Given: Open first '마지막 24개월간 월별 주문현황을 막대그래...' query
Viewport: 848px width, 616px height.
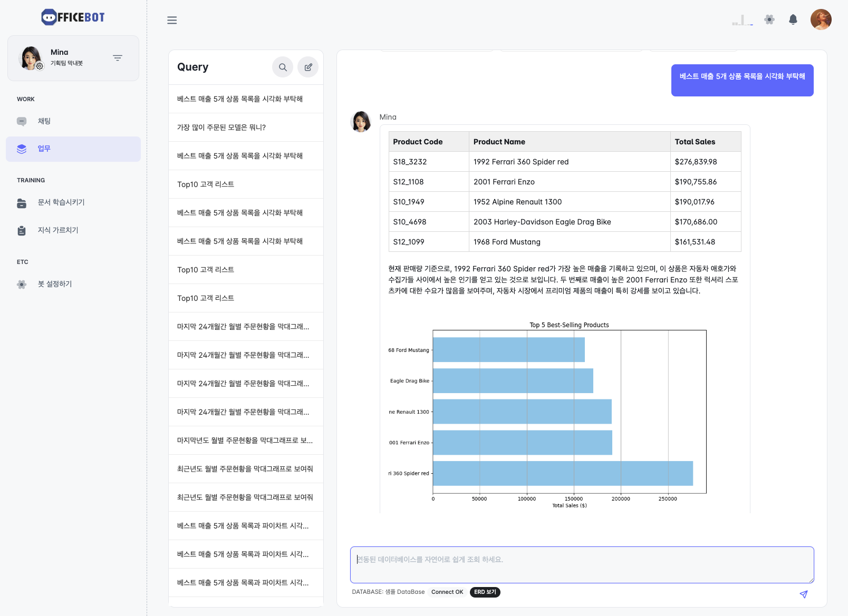Looking at the screenshot, I should tap(246, 327).
